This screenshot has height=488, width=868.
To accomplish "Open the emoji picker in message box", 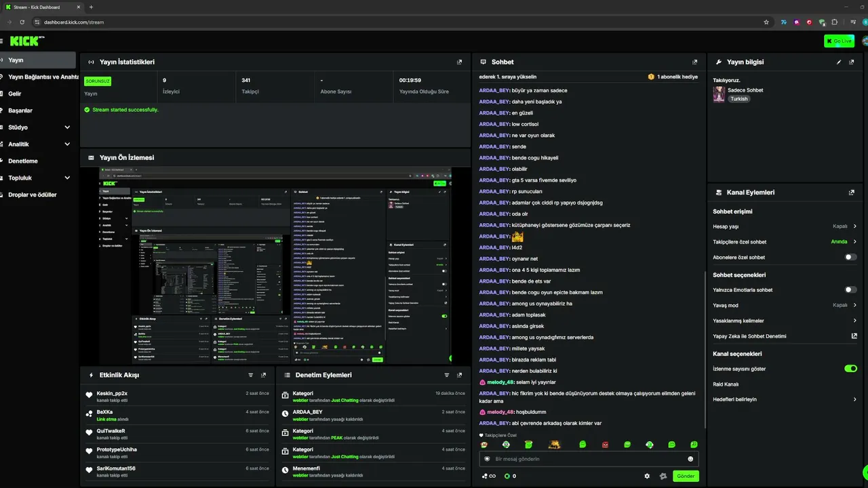I will (690, 459).
